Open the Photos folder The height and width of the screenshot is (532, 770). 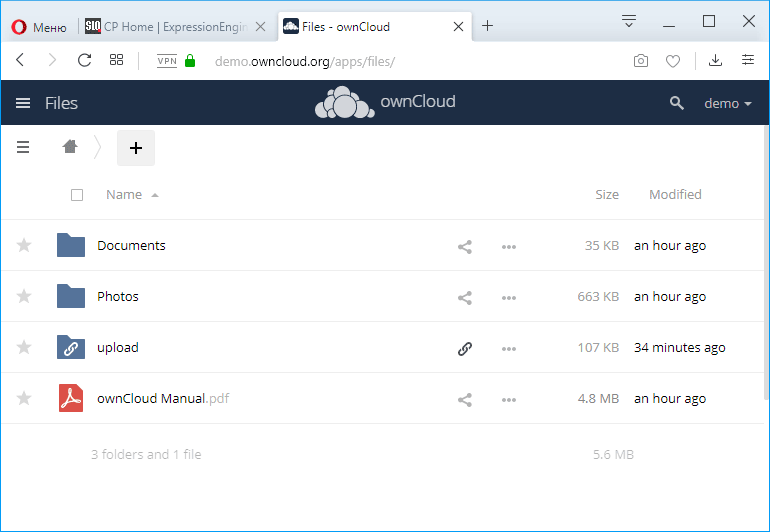point(118,296)
